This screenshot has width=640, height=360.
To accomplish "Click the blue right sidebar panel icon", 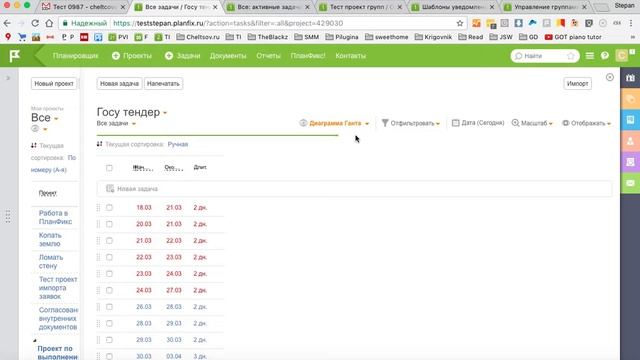I will point(630,120).
